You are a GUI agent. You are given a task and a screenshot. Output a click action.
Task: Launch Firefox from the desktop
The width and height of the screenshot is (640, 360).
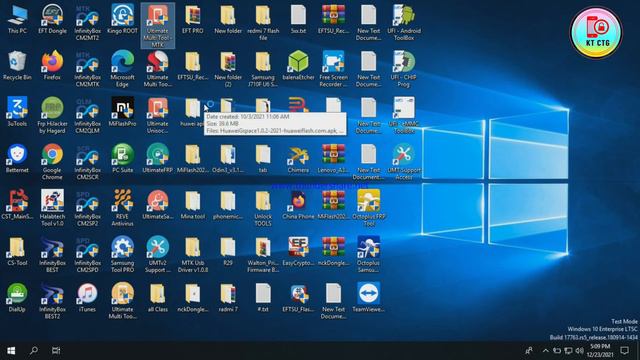click(52, 66)
